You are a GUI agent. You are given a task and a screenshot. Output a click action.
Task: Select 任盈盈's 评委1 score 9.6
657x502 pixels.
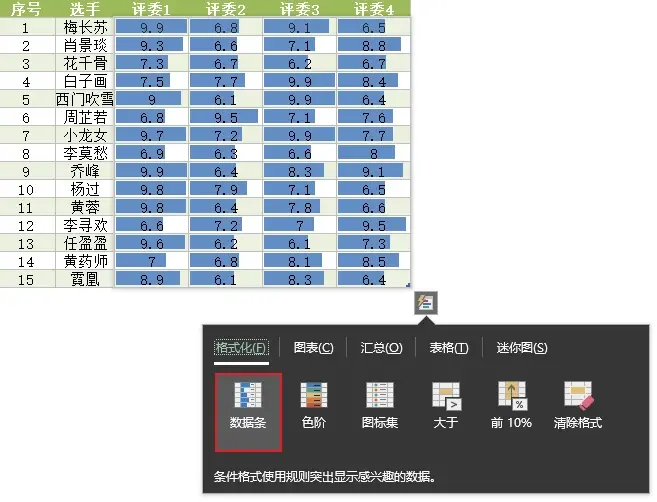pos(151,243)
